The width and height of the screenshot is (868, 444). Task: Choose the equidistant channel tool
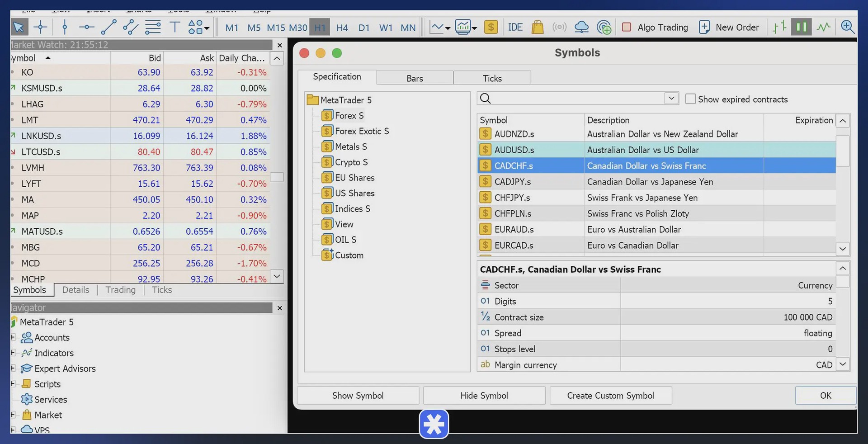tap(131, 27)
